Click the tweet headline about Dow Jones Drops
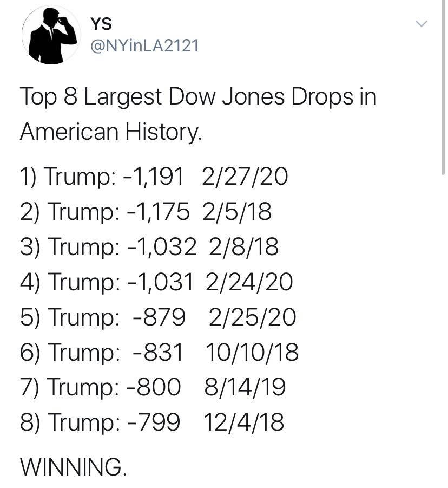 [199, 97]
